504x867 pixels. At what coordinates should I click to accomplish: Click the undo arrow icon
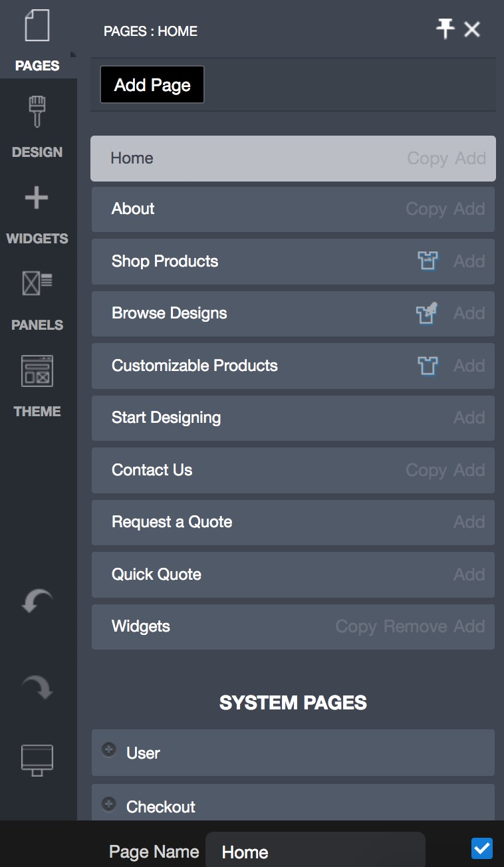37,601
